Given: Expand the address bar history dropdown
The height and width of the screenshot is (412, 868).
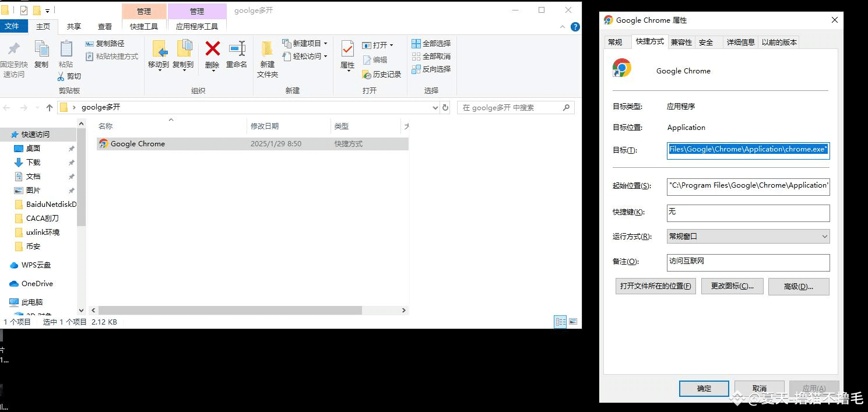Looking at the screenshot, I should coord(435,108).
